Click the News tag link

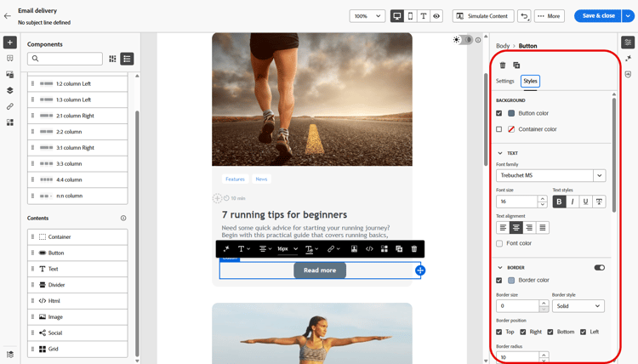[261, 179]
